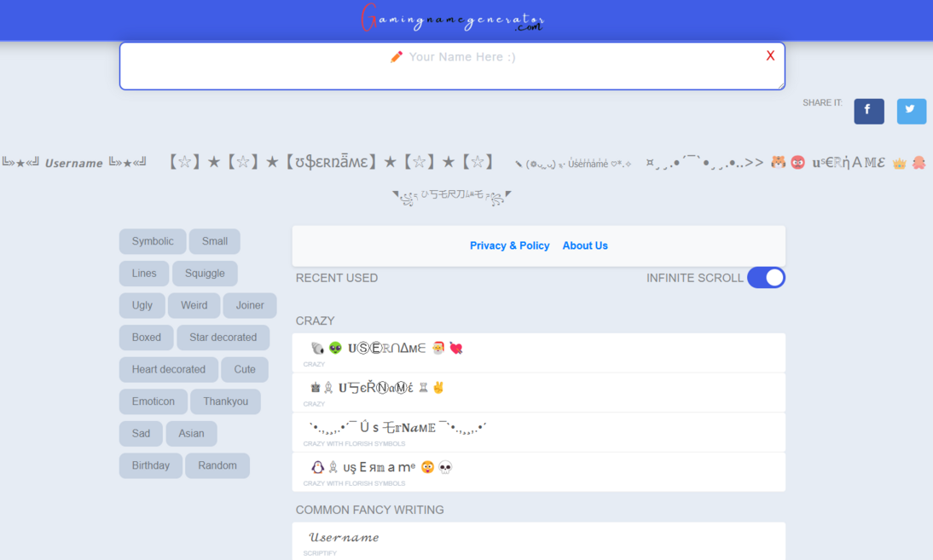Clear the name field with red X
Screen dimensions: 933x560
tap(770, 56)
